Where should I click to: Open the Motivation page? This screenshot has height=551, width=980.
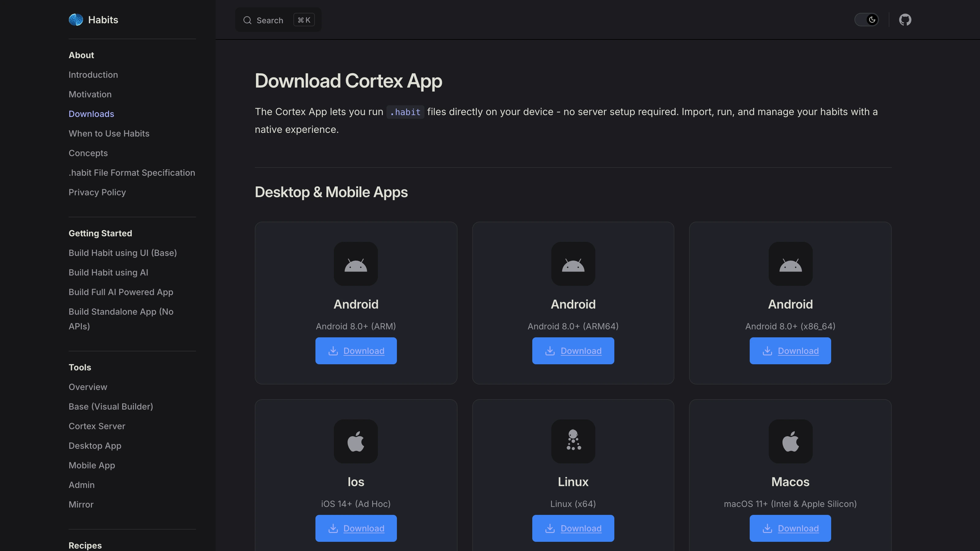[x=90, y=94]
